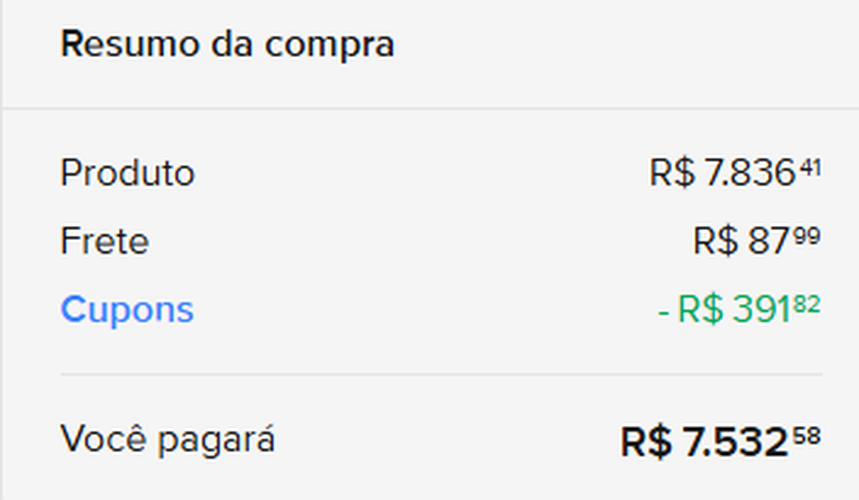859x500 pixels.
Task: Select the Produto label
Action: pos(127,173)
